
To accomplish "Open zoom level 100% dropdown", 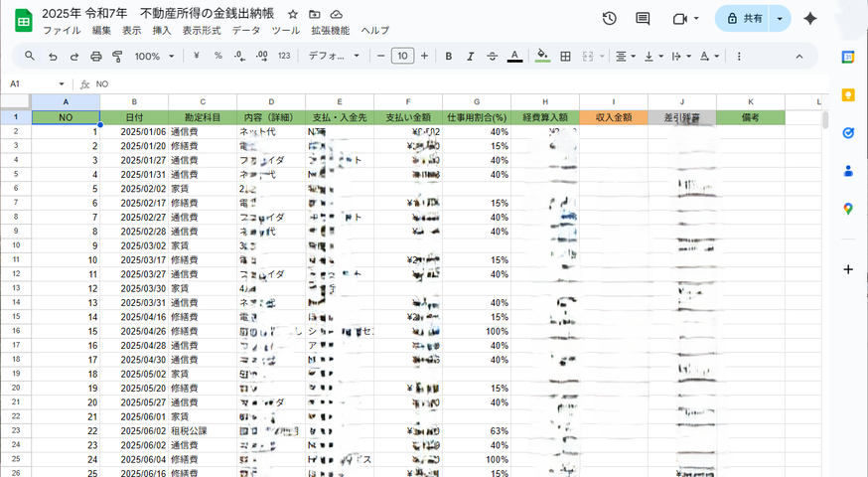I will tap(154, 56).
